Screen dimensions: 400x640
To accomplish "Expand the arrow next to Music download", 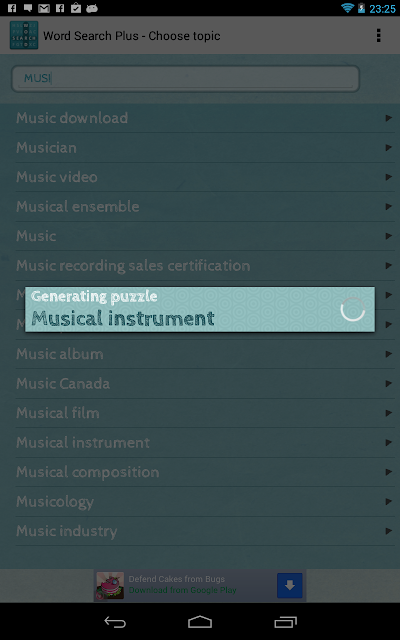I will 389,118.
